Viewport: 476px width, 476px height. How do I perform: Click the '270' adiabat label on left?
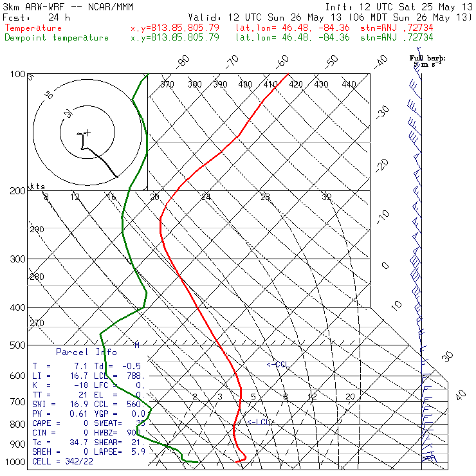click(x=37, y=323)
